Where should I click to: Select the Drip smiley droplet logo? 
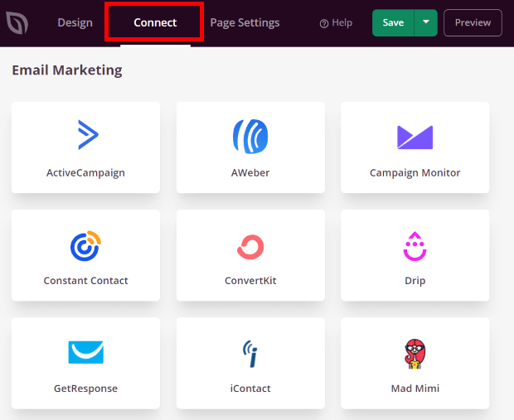click(415, 246)
